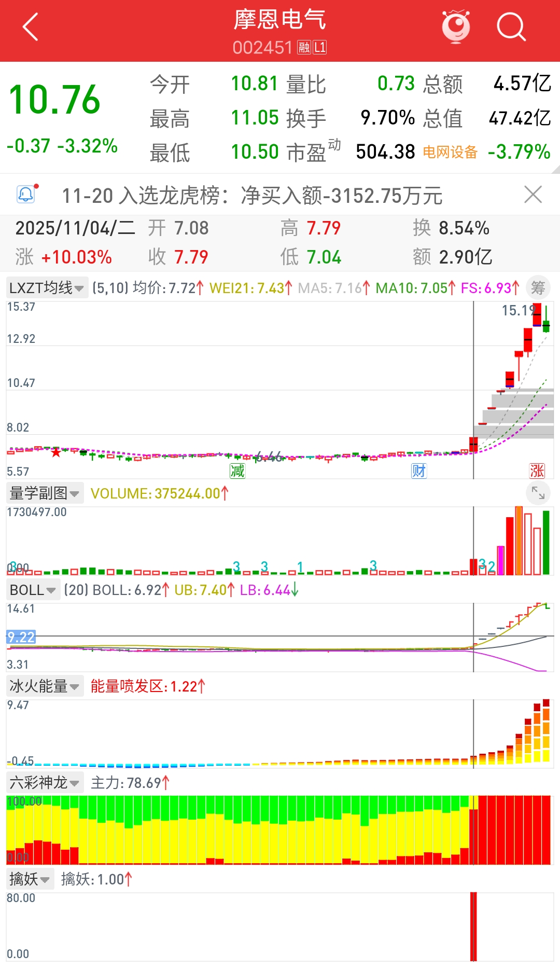Viewport: 560px width, 968px height.
Task: Tap the 擒妖: 1.00 readout
Action: (97, 879)
